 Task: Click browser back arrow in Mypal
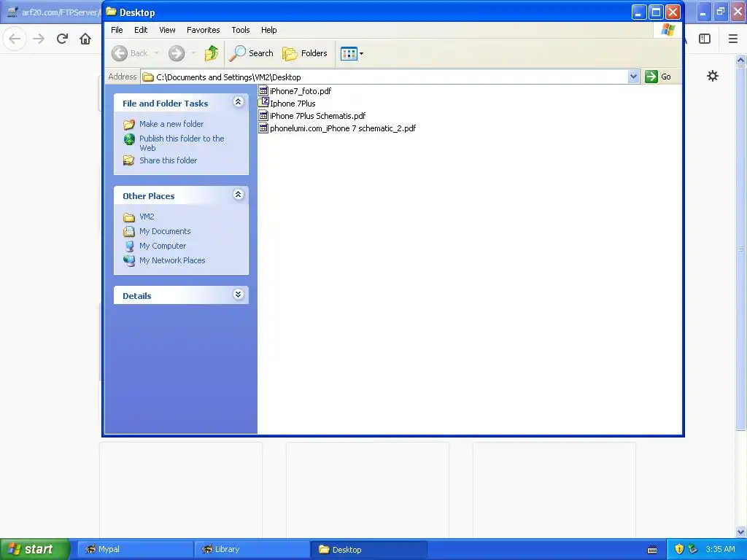point(15,39)
